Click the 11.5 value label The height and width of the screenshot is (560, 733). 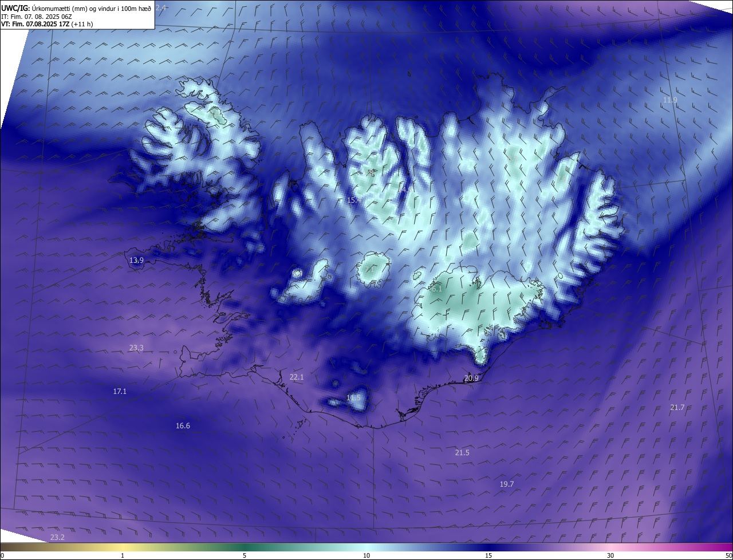click(x=354, y=397)
